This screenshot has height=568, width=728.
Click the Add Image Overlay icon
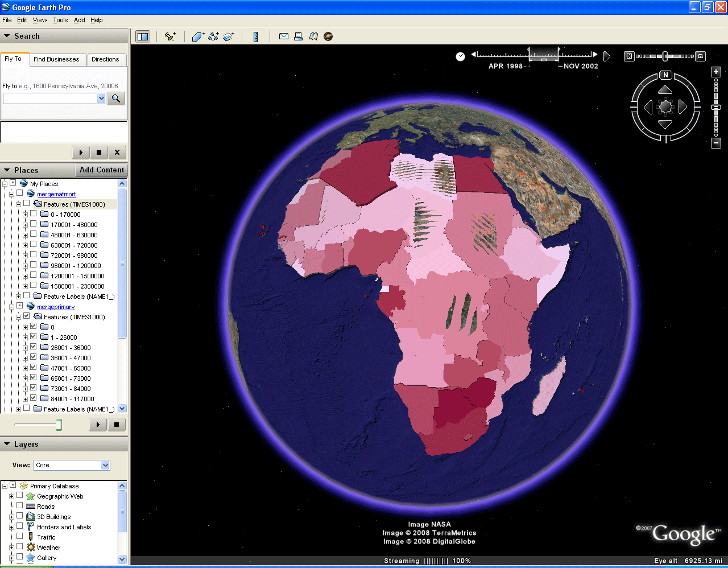229,36
